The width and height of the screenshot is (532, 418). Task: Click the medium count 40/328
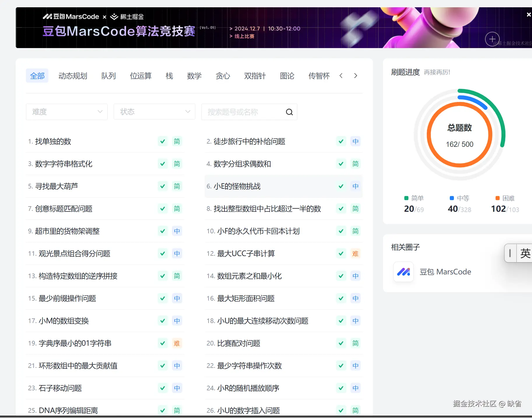click(459, 209)
